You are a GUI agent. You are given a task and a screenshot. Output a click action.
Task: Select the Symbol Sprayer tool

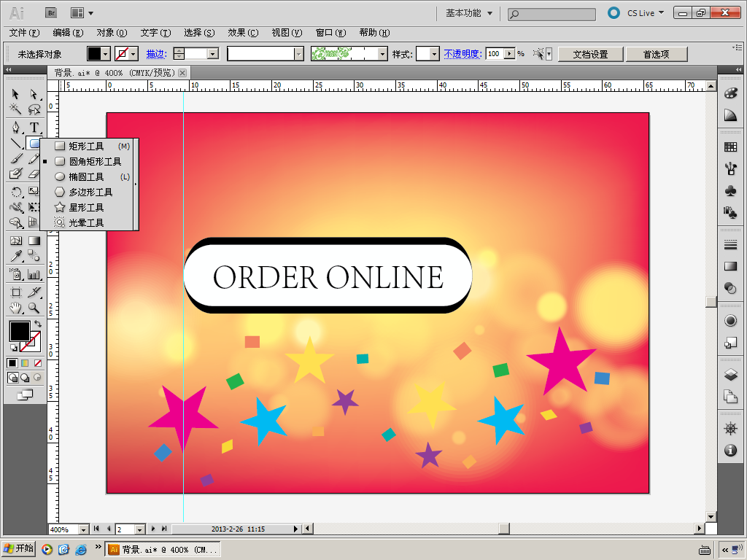coord(15,274)
